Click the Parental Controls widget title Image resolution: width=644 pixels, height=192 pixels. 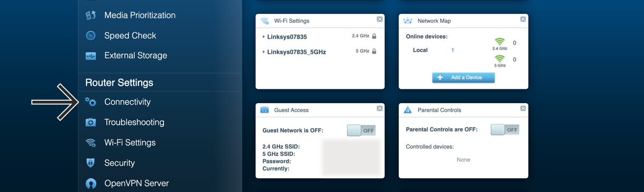(x=439, y=110)
